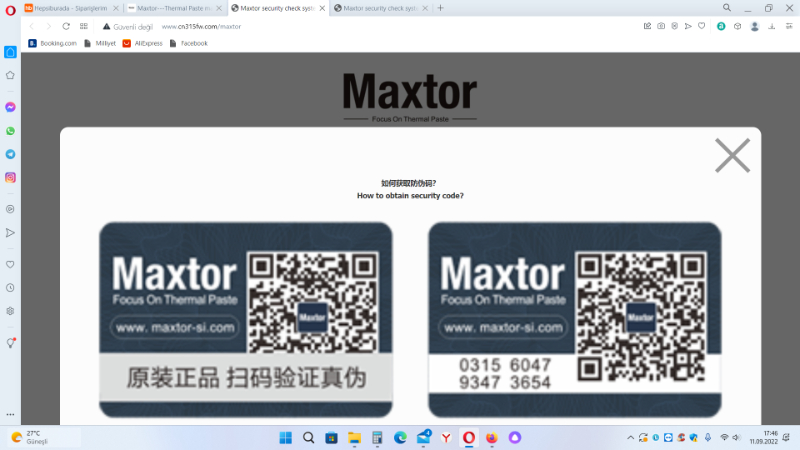The width and height of the screenshot is (800, 450).
Task: Open sidebar three-dots more options
Action: (10, 414)
